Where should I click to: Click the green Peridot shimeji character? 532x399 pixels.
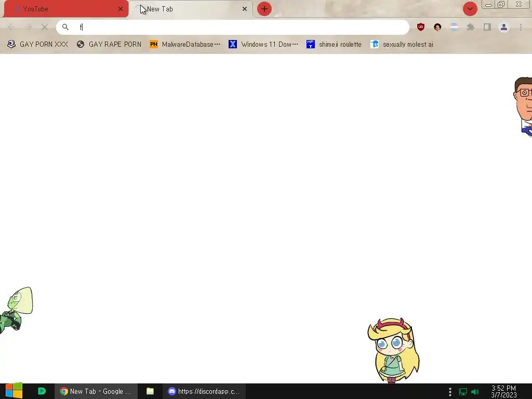[x=16, y=310]
